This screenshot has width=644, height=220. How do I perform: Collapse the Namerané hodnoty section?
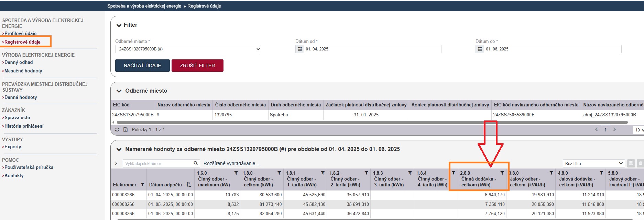pos(119,149)
